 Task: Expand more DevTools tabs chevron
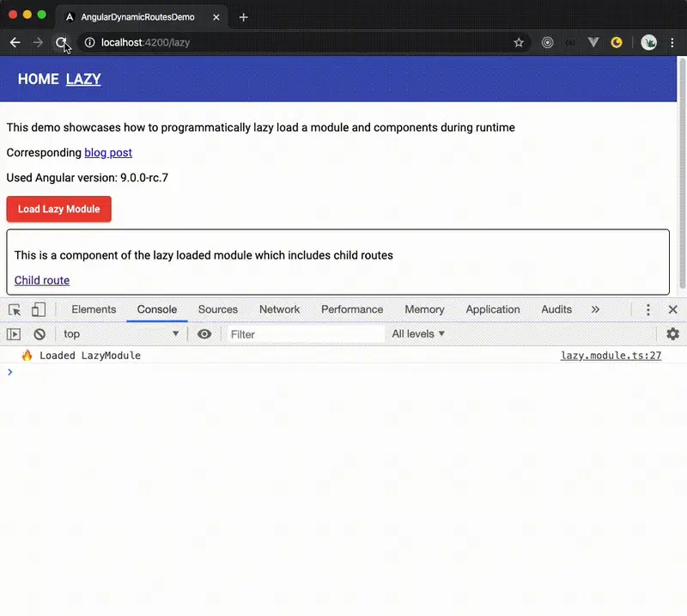tap(596, 309)
